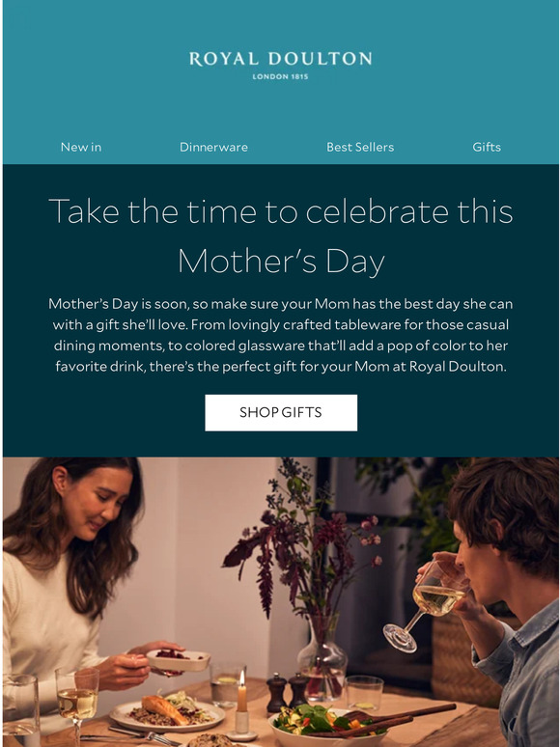Click the small dish the woman holds
This screenshot has height=747, width=560.
179,660
